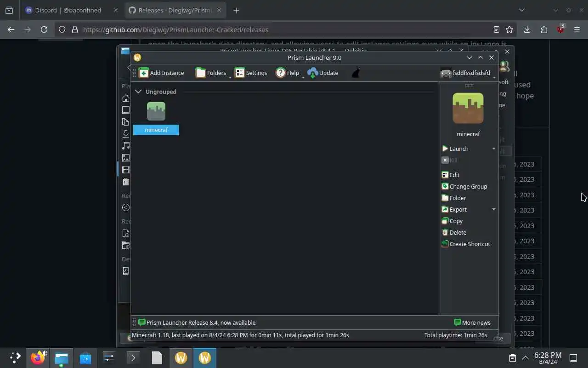The height and width of the screenshot is (368, 588).
Task: Collapse the Ungrouped instance group
Action: pyautogui.click(x=138, y=92)
